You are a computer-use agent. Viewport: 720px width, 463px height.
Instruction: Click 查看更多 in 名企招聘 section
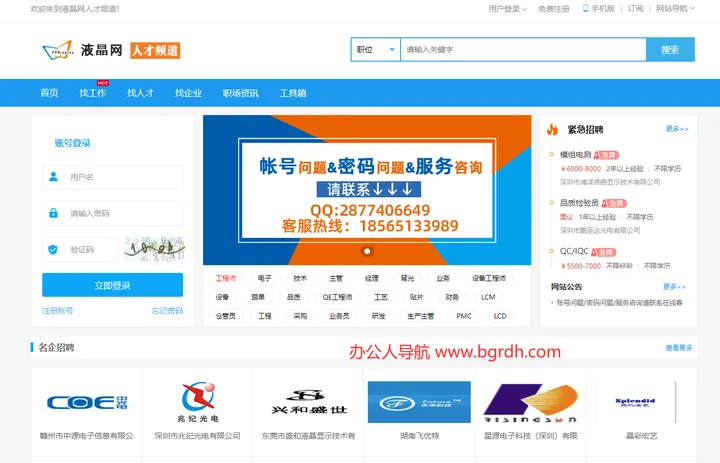tap(679, 348)
